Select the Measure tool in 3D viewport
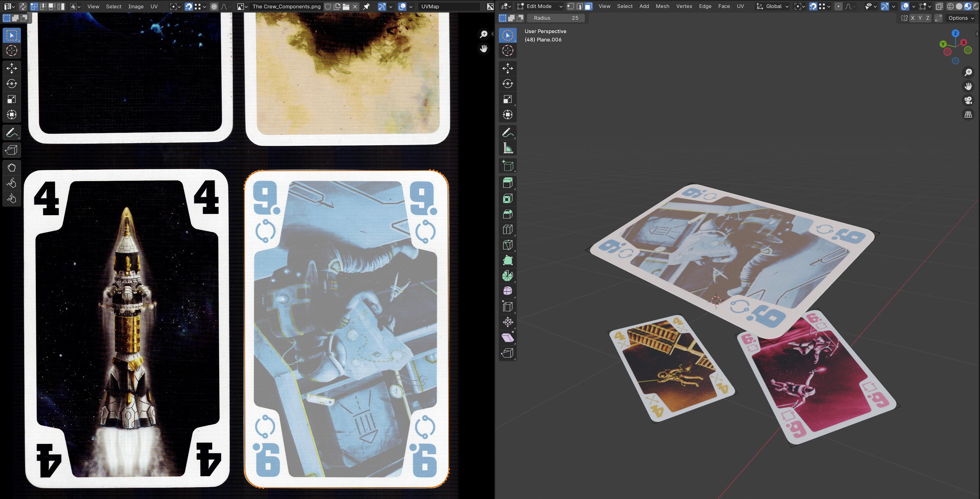The width and height of the screenshot is (980, 499). (x=507, y=148)
